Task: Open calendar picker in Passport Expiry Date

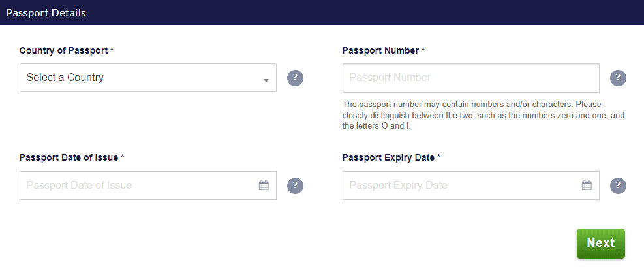Action: (587, 186)
